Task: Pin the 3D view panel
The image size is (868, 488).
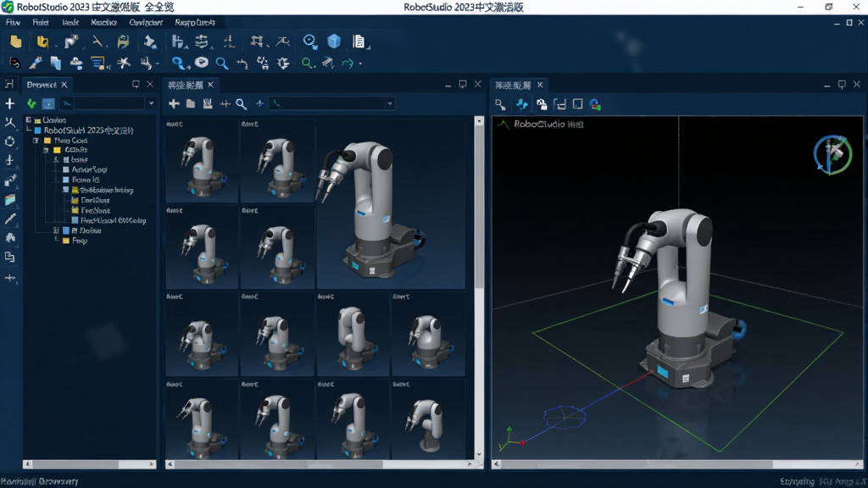Action: pos(842,84)
